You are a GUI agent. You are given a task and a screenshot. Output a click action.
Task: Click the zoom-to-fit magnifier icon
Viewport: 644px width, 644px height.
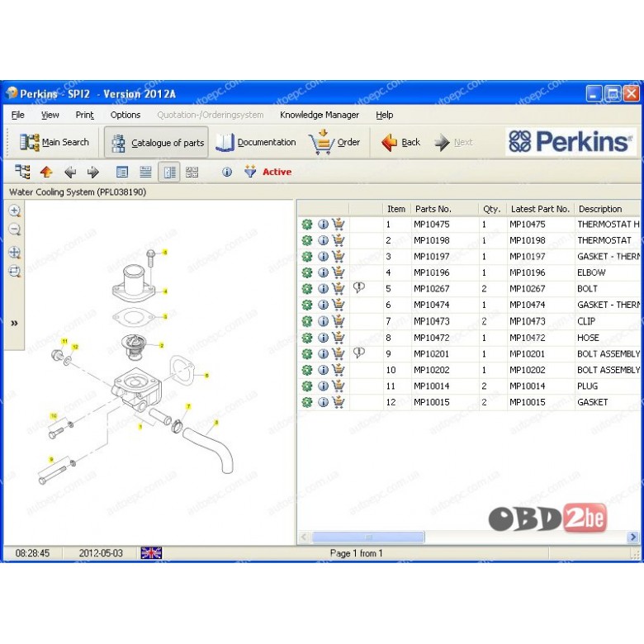[x=14, y=271]
